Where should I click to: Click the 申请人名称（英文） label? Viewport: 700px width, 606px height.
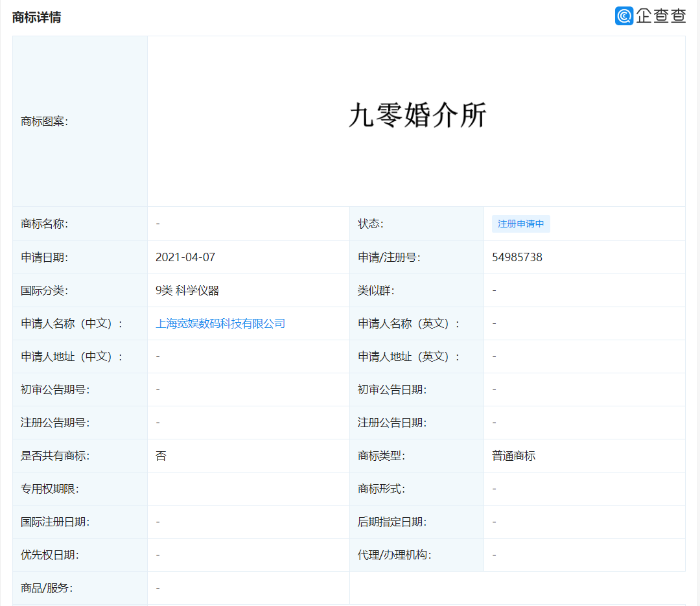pos(408,323)
